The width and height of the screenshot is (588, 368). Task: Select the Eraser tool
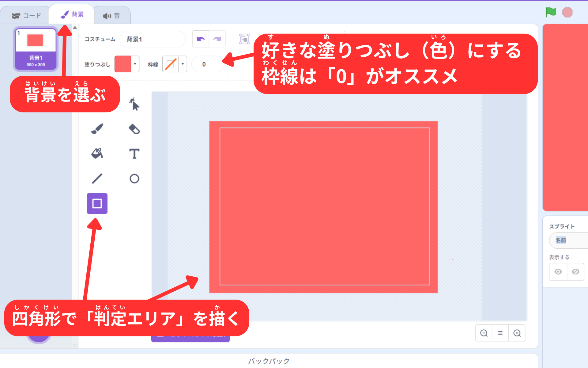(134, 129)
